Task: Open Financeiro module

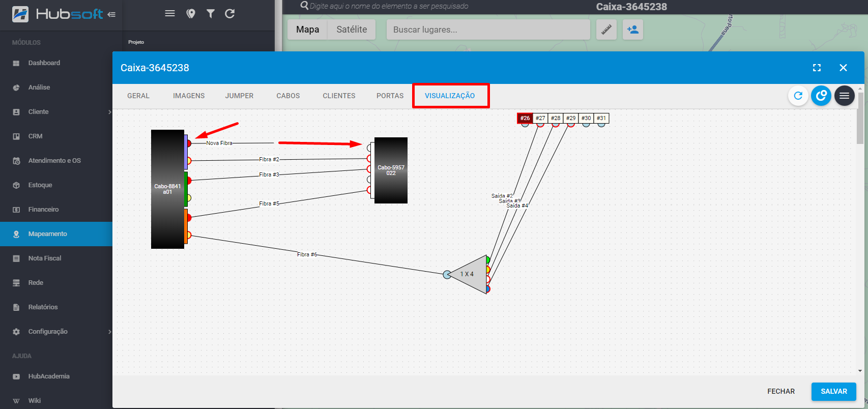Action: pyautogui.click(x=56, y=210)
